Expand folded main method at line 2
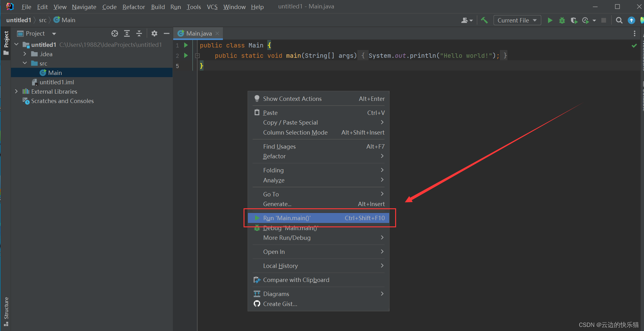644x331 pixels. pyautogui.click(x=198, y=56)
